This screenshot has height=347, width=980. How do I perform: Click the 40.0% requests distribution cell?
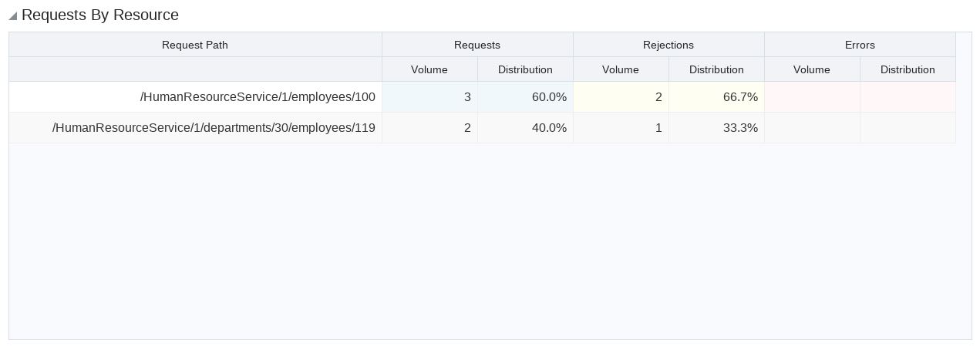525,128
